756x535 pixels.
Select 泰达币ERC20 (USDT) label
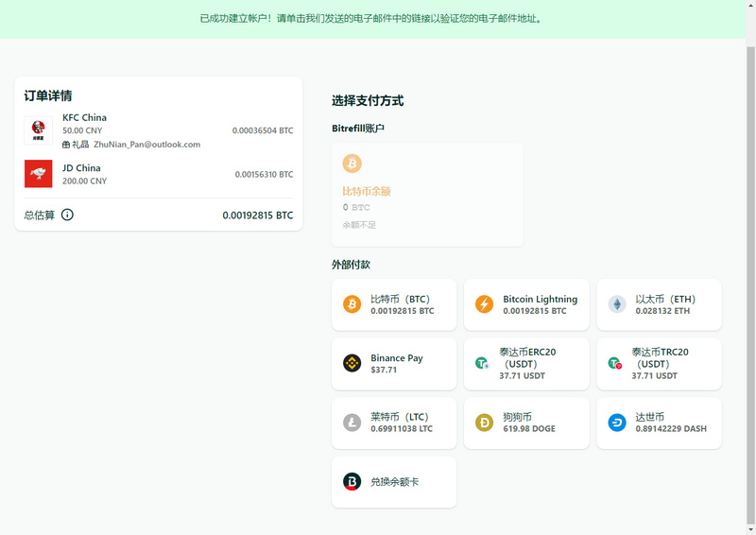pos(527,358)
